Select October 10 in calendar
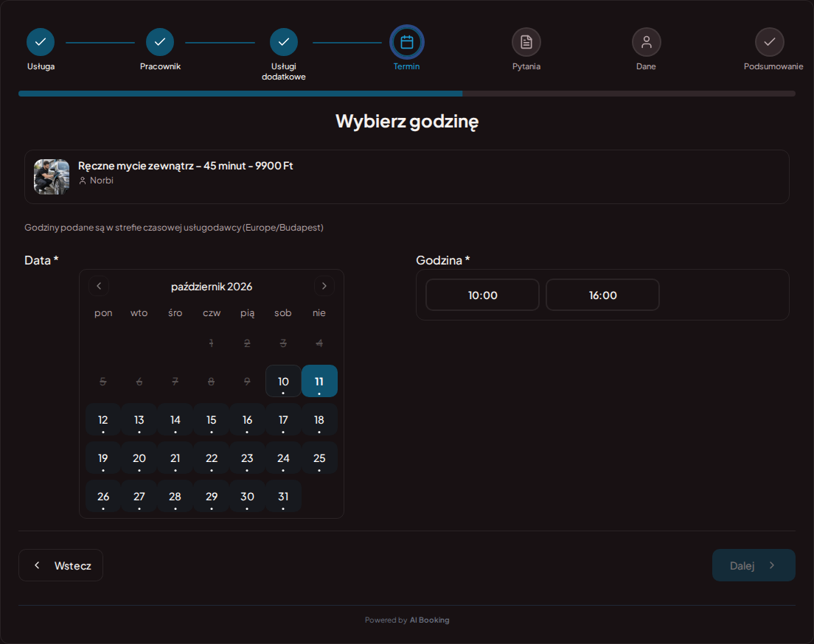 (283, 382)
